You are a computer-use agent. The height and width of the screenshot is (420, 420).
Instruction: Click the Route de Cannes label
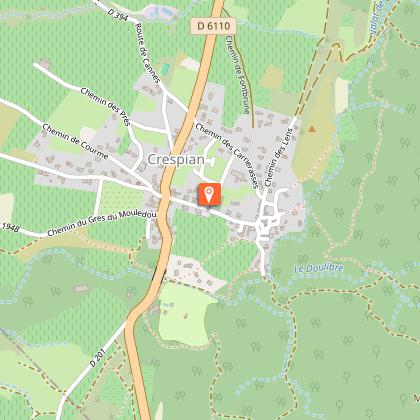click(147, 53)
